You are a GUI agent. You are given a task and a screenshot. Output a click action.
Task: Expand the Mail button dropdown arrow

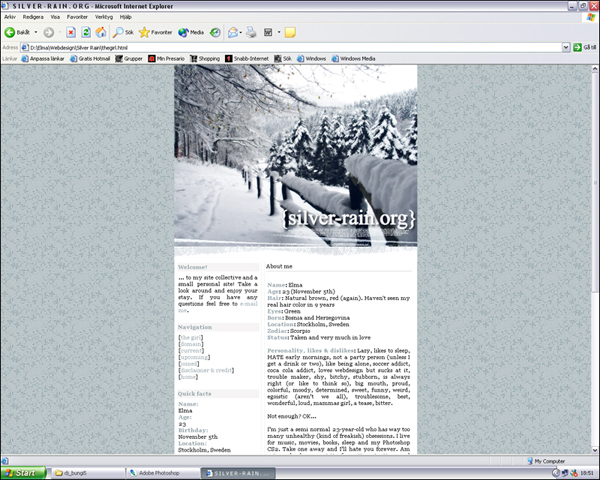pyautogui.click(x=241, y=33)
